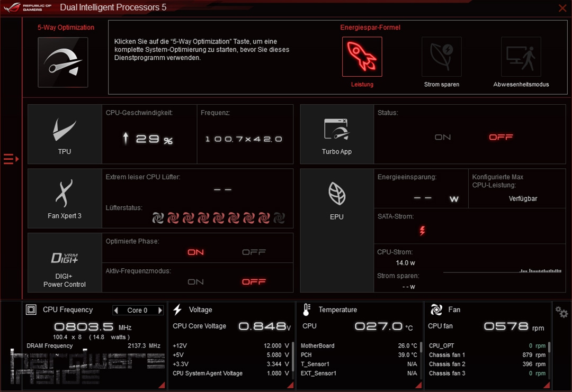The image size is (572, 392).
Task: Select the Strom sparen leaf mode
Action: pos(441,57)
